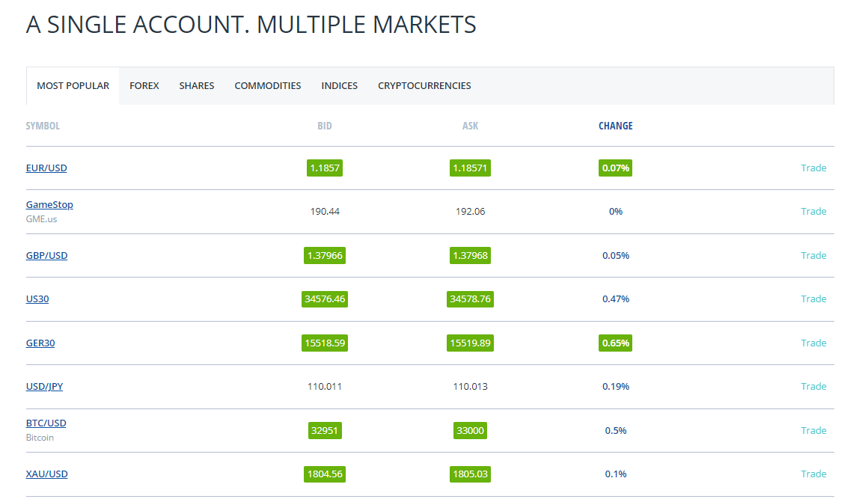Open the GBP/USD symbol link

46,255
